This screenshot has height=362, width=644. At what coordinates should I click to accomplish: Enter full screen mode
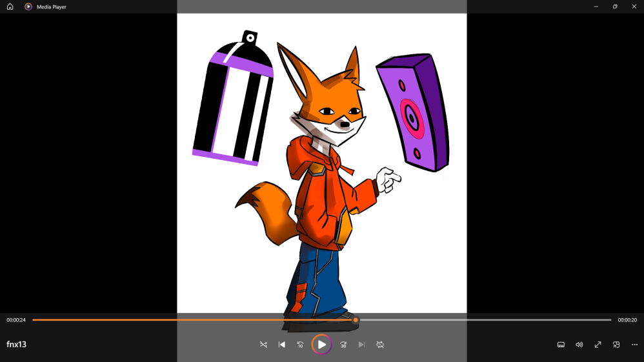point(598,345)
